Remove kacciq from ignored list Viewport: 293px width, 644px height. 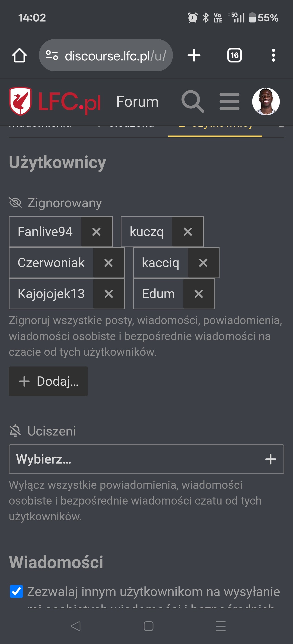pyautogui.click(x=203, y=263)
